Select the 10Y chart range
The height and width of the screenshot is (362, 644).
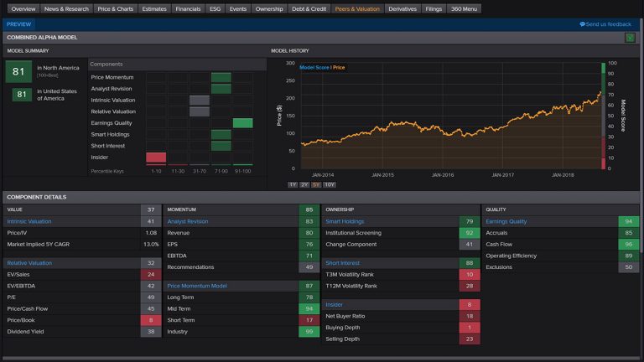pyautogui.click(x=330, y=184)
